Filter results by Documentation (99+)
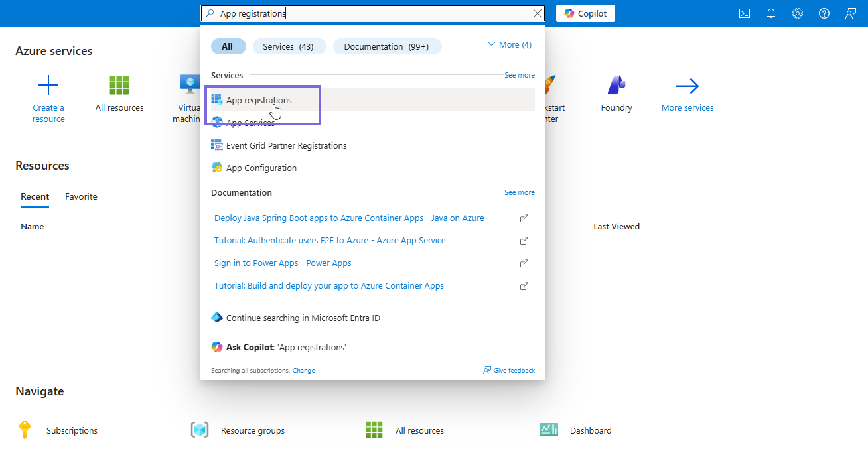This screenshot has height=453, width=868. click(387, 46)
